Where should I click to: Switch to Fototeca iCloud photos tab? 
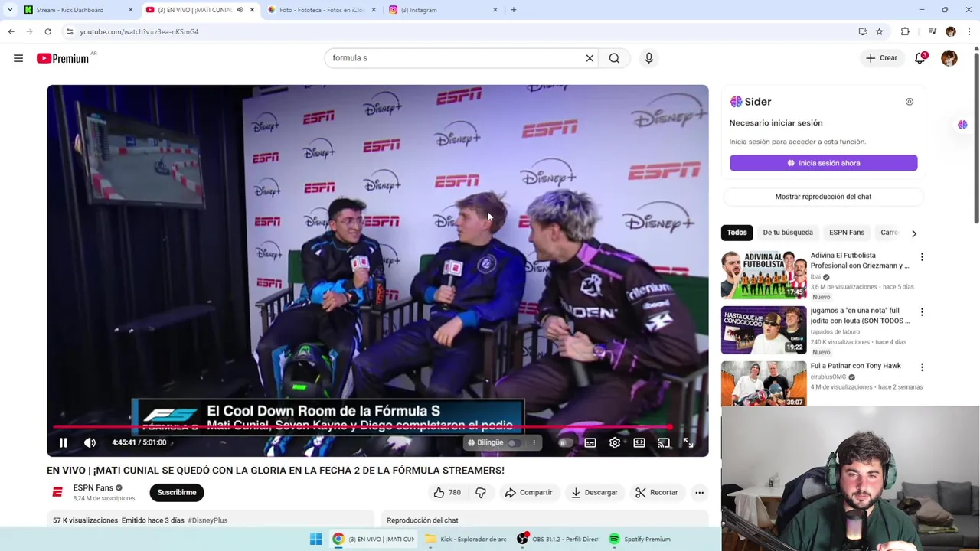pyautogui.click(x=322, y=10)
